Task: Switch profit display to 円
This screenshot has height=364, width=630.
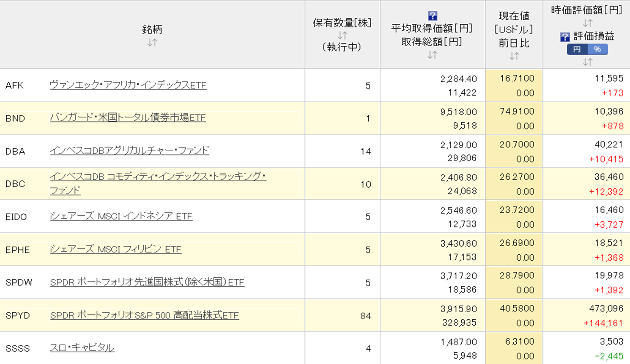Action: tap(577, 49)
